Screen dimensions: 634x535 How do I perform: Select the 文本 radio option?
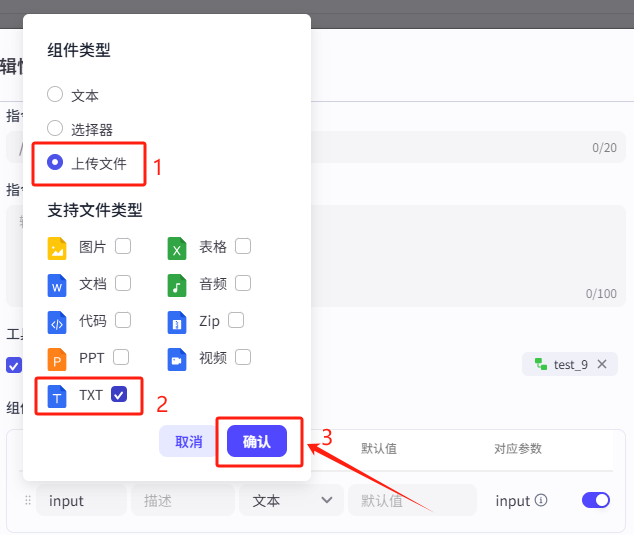[56, 95]
